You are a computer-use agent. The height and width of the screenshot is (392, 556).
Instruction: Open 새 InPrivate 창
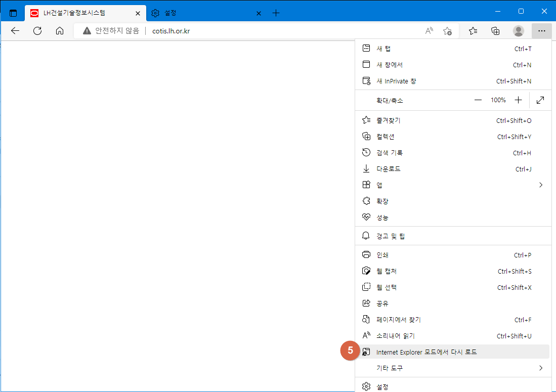pos(453,81)
